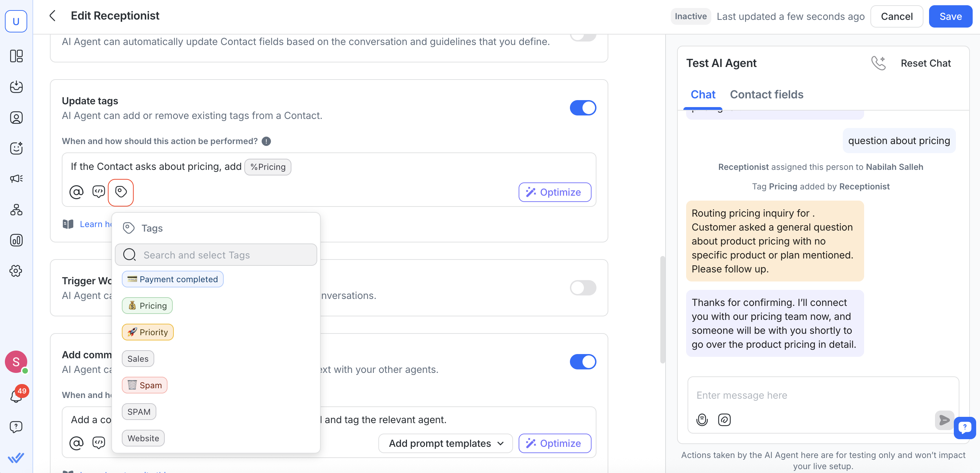980x473 pixels.
Task: Open the Workflows icon in the sidebar
Action: [x=16, y=210]
